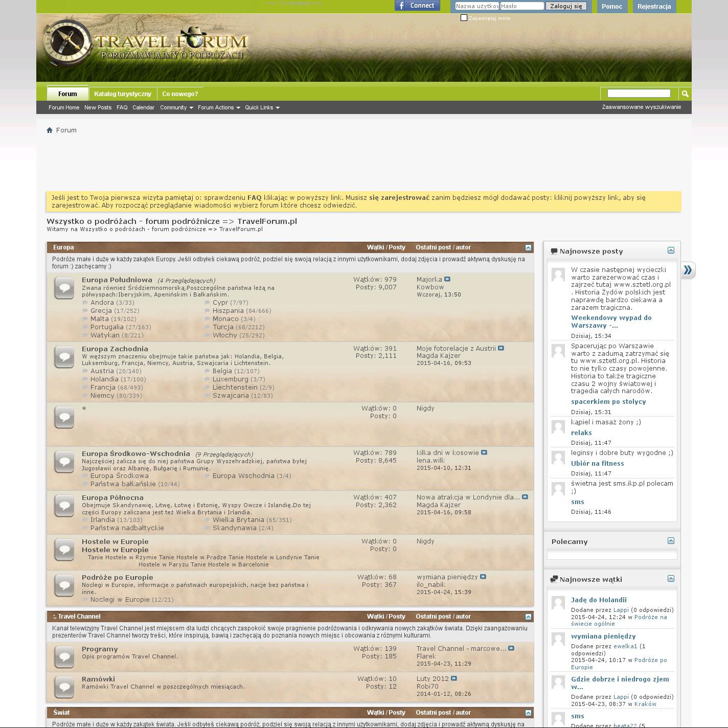Click Europa Południowa forum status icon
This screenshot has width=728, height=728.
pyautogui.click(x=64, y=288)
